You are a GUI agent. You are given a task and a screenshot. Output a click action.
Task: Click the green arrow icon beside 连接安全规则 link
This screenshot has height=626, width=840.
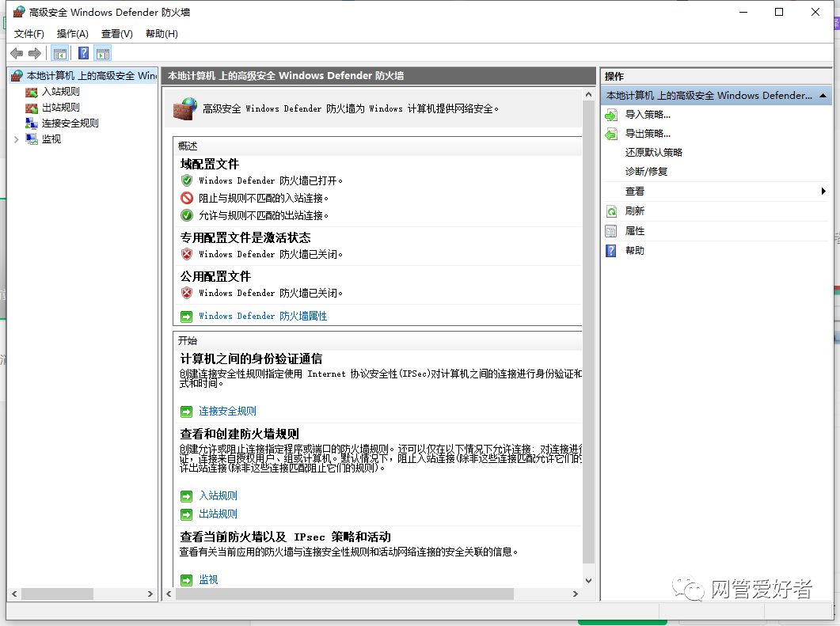[x=186, y=412]
